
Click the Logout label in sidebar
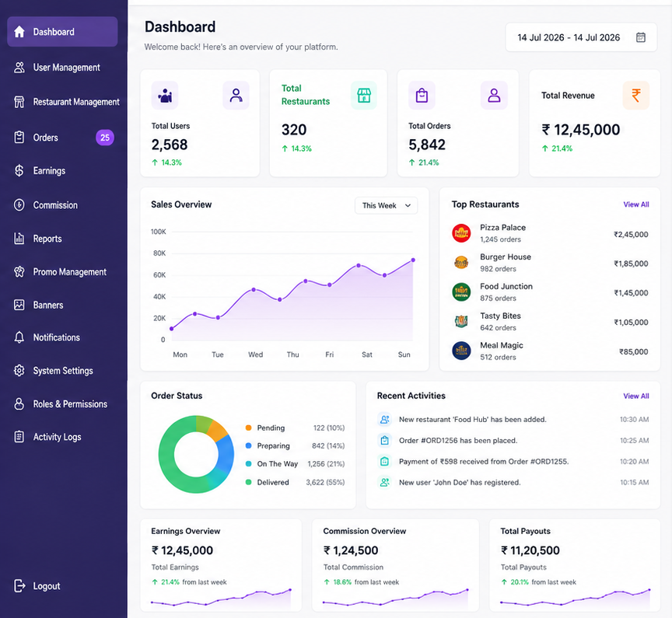tap(47, 586)
